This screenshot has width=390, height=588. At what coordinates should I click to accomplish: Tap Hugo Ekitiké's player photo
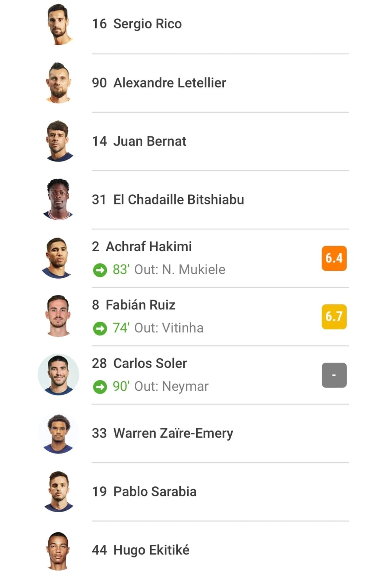coord(58,551)
